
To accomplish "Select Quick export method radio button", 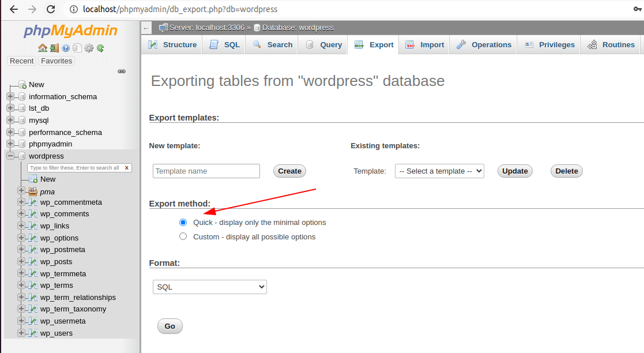I will 183,222.
